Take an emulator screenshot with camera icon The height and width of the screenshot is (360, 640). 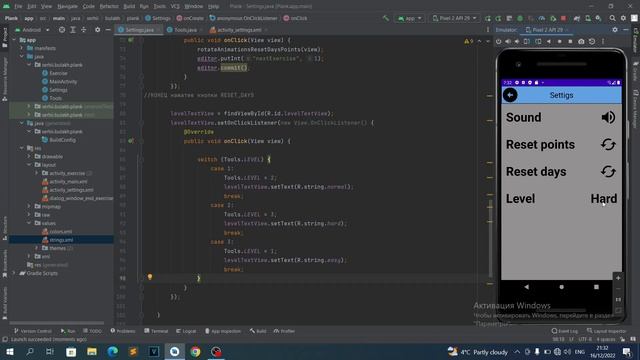(x=581, y=41)
